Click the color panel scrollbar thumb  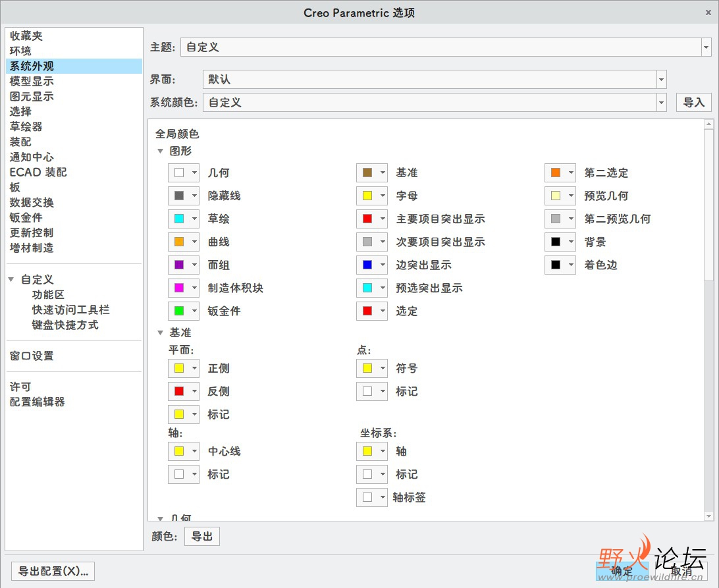(x=709, y=205)
